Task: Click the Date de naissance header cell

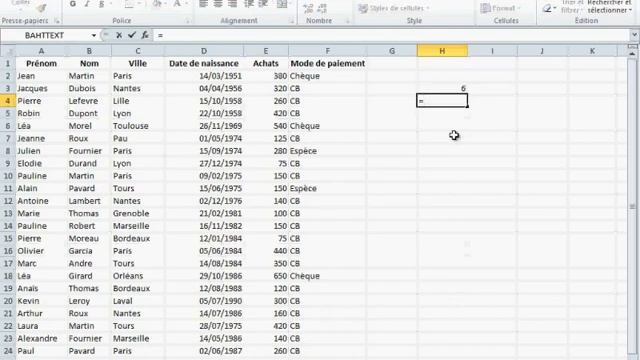Action: tap(204, 64)
